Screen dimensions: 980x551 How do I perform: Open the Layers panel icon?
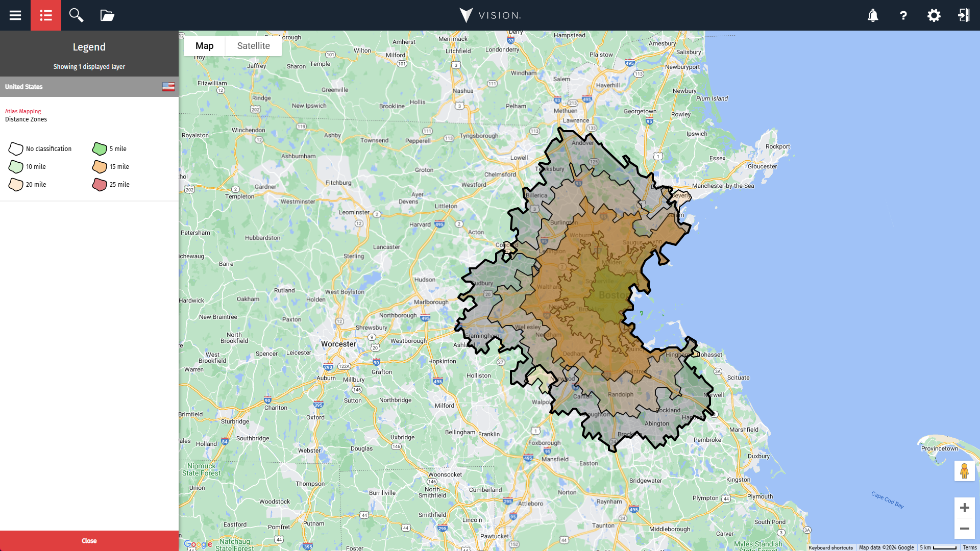pyautogui.click(x=107, y=15)
